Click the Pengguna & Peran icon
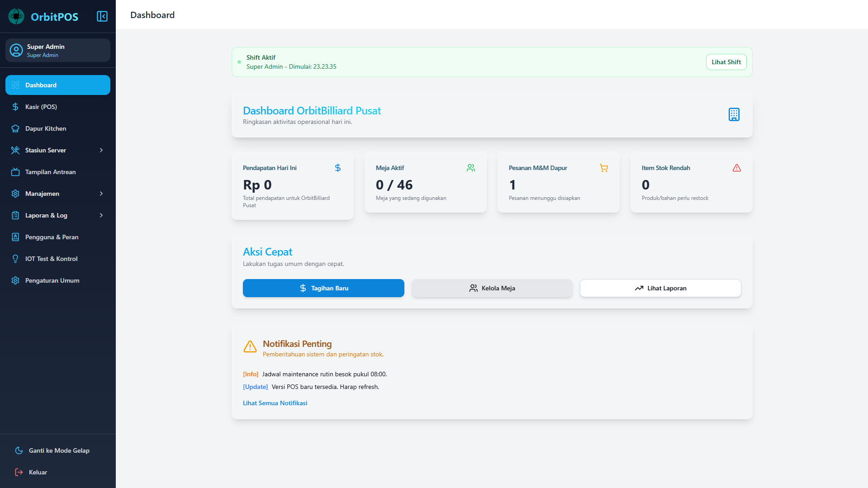Viewport: 868px width, 488px height. [x=15, y=237]
